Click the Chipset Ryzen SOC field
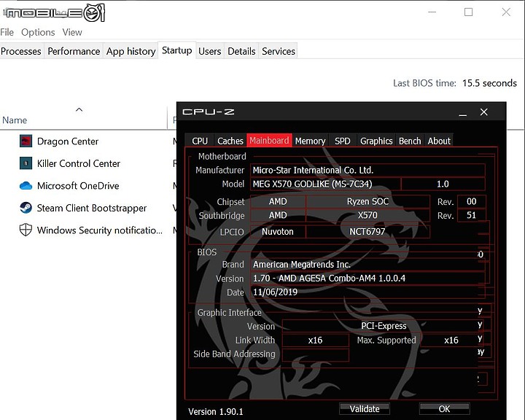525x420 pixels. tap(367, 201)
